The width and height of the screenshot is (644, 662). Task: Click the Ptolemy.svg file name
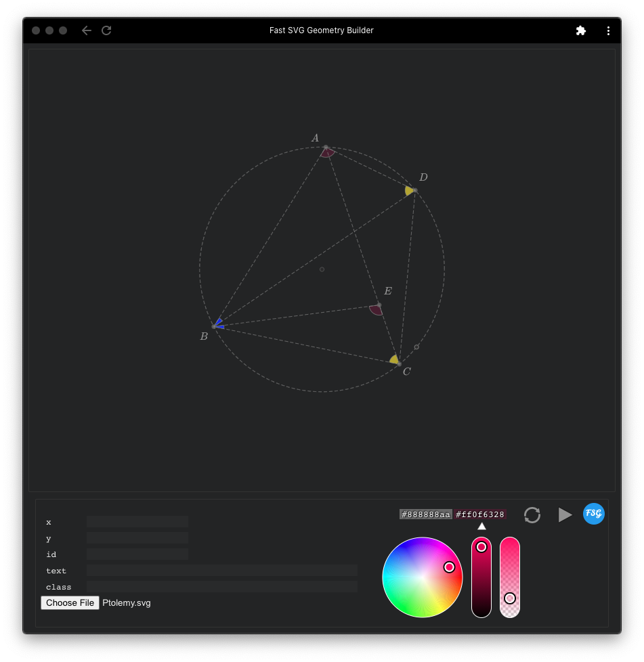point(126,603)
